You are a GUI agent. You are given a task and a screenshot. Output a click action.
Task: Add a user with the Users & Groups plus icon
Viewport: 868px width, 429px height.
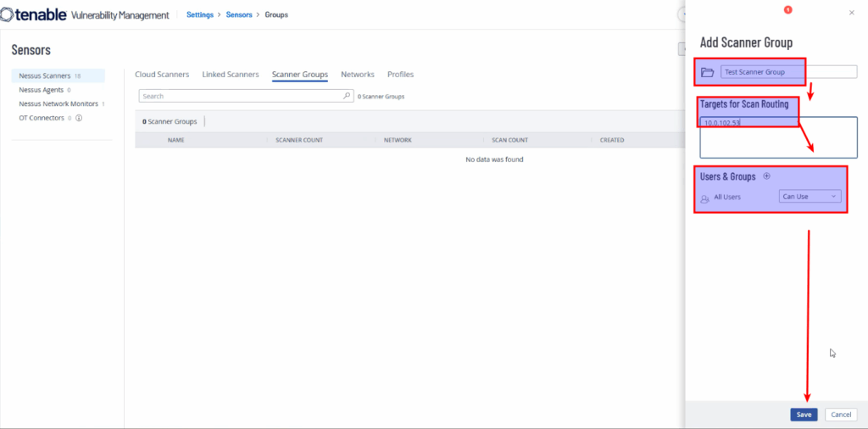click(767, 176)
